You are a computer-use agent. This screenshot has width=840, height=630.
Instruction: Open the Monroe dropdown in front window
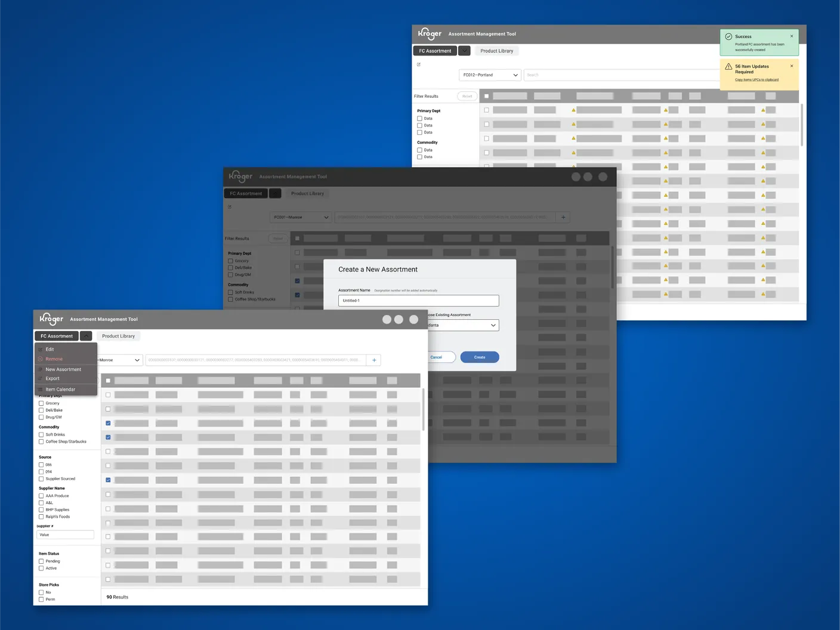click(119, 360)
